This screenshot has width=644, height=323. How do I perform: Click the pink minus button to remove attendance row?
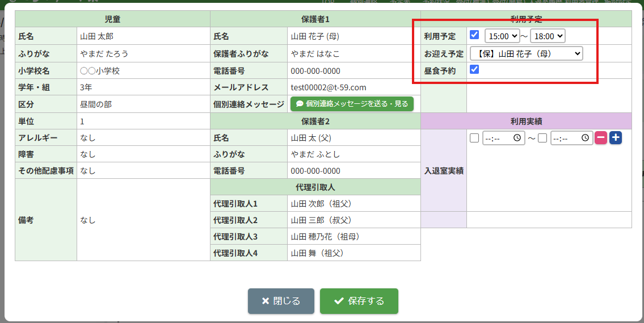pyautogui.click(x=601, y=138)
